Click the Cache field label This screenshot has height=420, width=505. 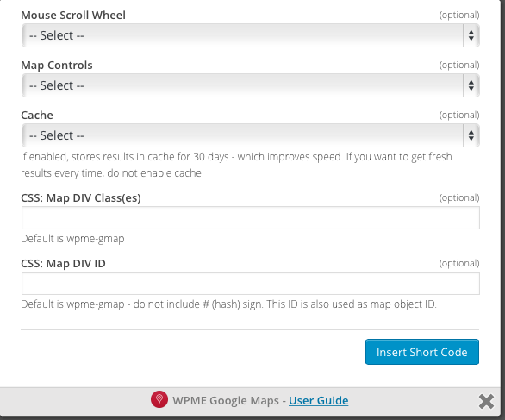(37, 115)
